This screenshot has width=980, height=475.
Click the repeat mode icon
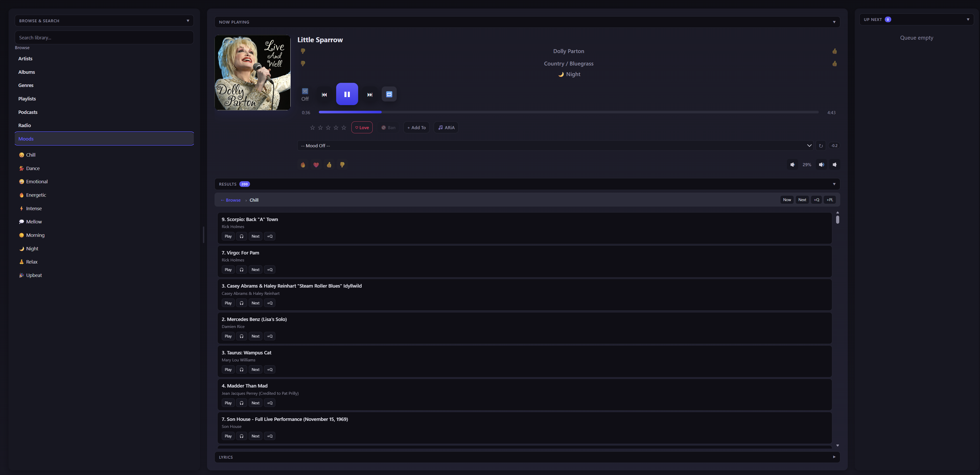(x=389, y=94)
